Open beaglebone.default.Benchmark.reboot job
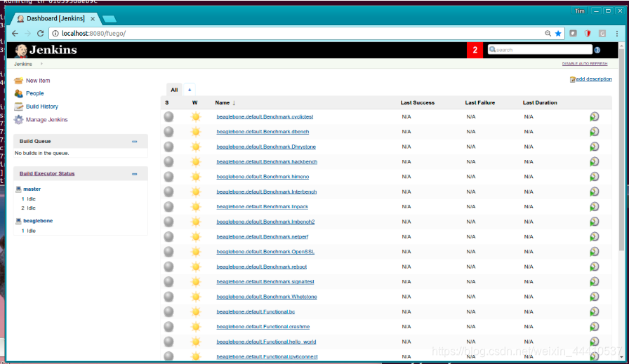629x364 pixels. 262,267
